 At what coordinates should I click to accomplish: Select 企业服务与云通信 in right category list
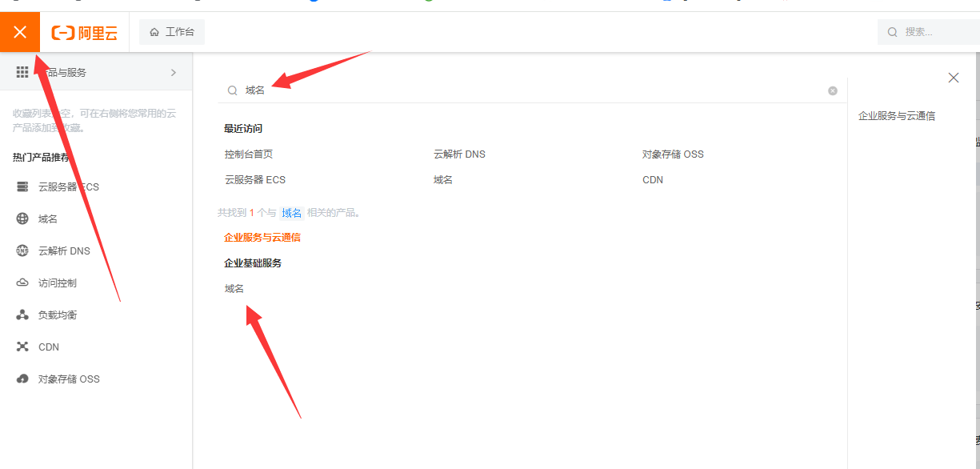coord(897,116)
